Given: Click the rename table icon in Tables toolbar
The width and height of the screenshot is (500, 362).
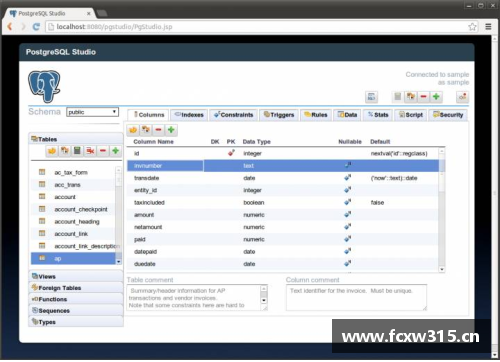Looking at the screenshot, I should pos(65,151).
